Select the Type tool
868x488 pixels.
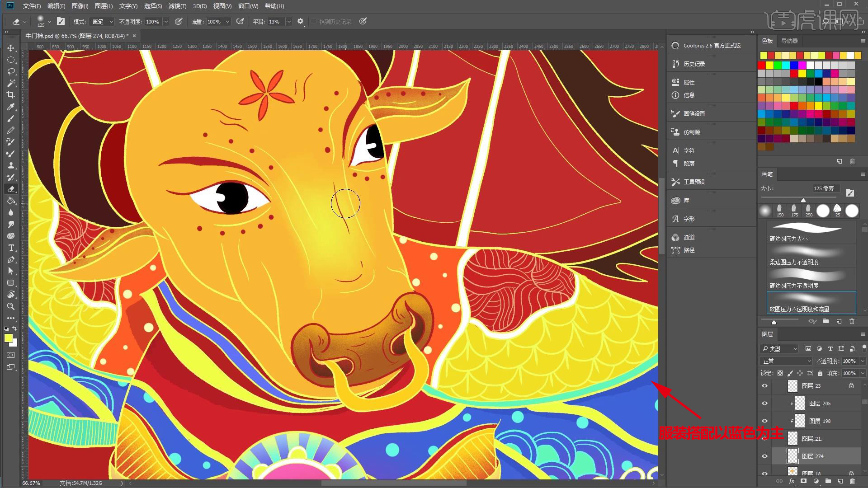[11, 248]
